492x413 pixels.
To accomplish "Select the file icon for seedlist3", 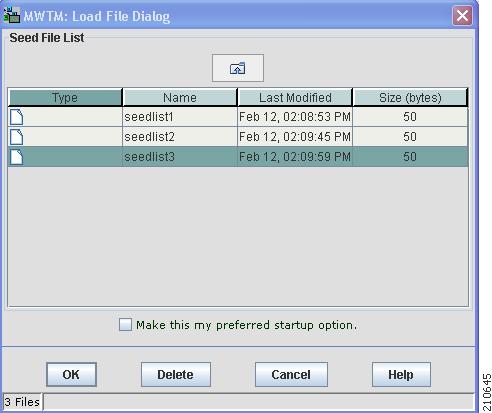I will click(x=16, y=157).
